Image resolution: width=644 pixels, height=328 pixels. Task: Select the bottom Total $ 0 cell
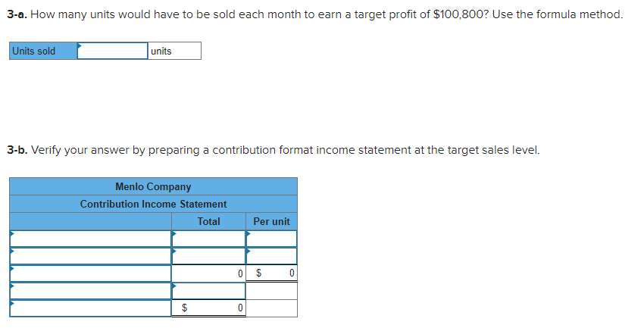[x=208, y=308]
